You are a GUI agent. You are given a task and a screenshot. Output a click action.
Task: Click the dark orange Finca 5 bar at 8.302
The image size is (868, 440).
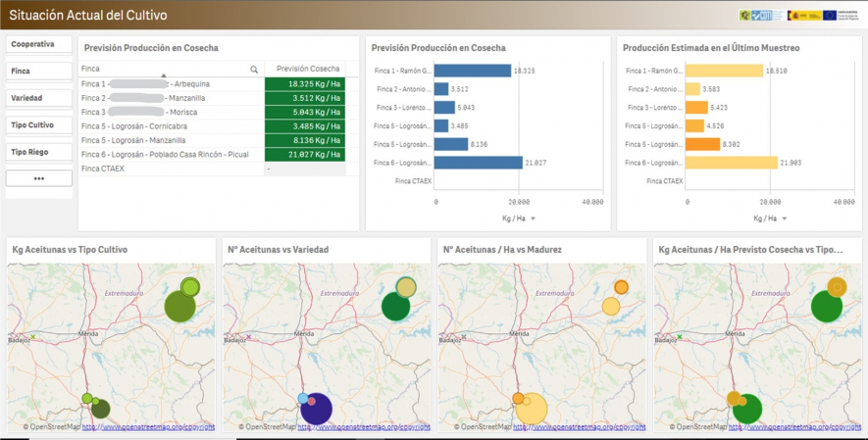(702, 144)
